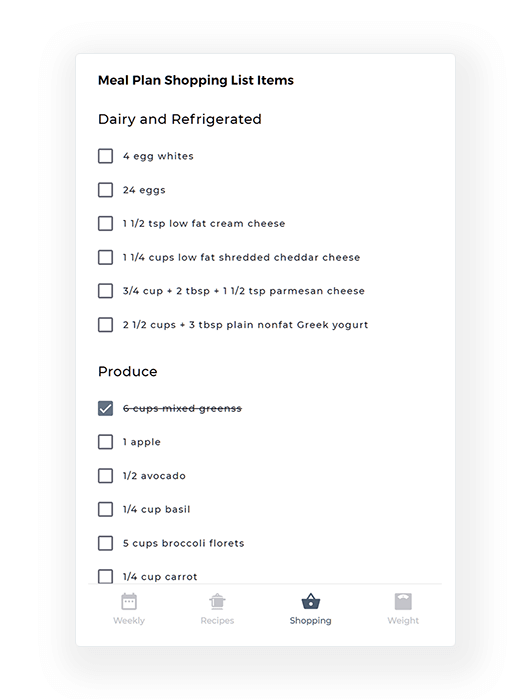Click the crossed-out mixed greens text
The height and width of the screenshot is (699, 530).
[182, 408]
